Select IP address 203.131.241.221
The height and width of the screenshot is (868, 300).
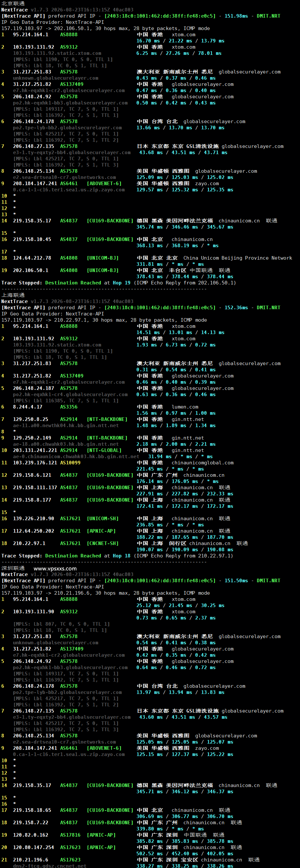35,451
